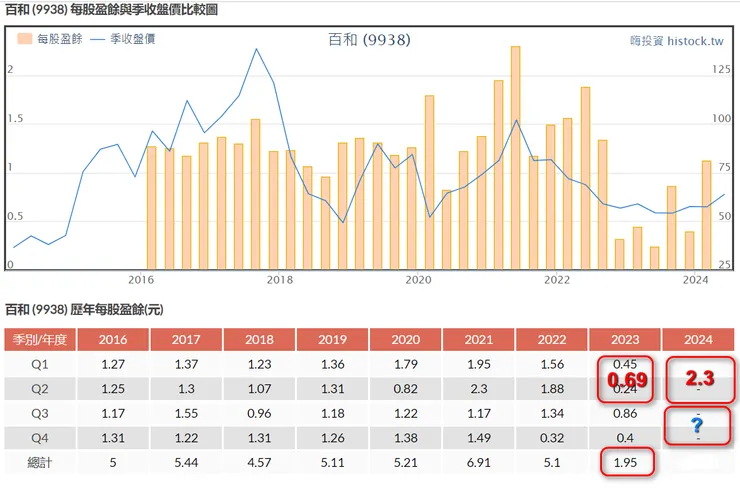Click the 2019 Q4 value 1.26
The width and height of the screenshot is (740, 490).
coord(332,438)
